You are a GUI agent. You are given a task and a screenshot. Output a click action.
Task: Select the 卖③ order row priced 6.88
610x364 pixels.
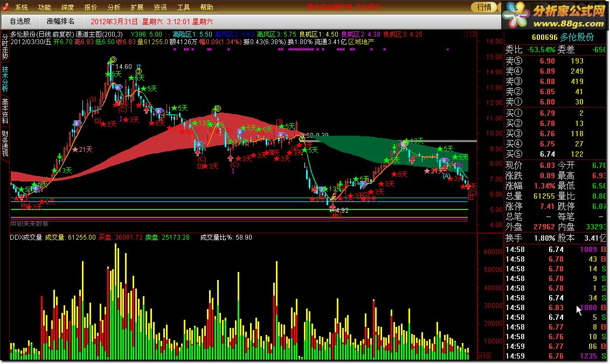(x=556, y=81)
